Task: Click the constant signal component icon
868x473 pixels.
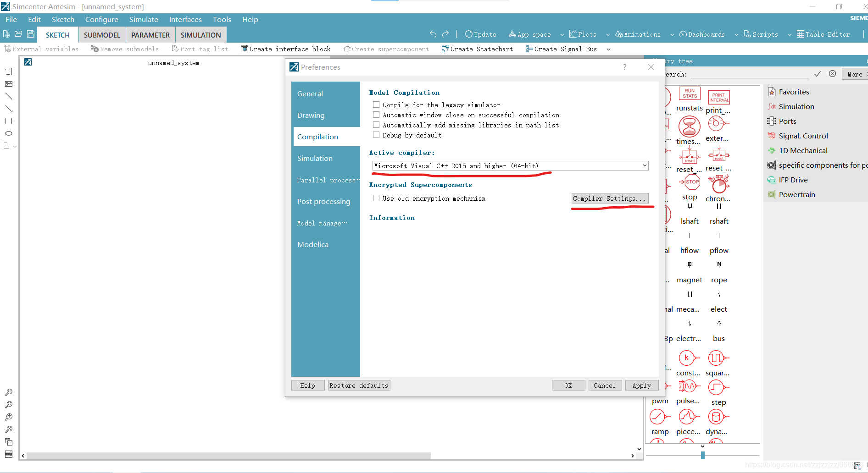Action: coord(688,358)
